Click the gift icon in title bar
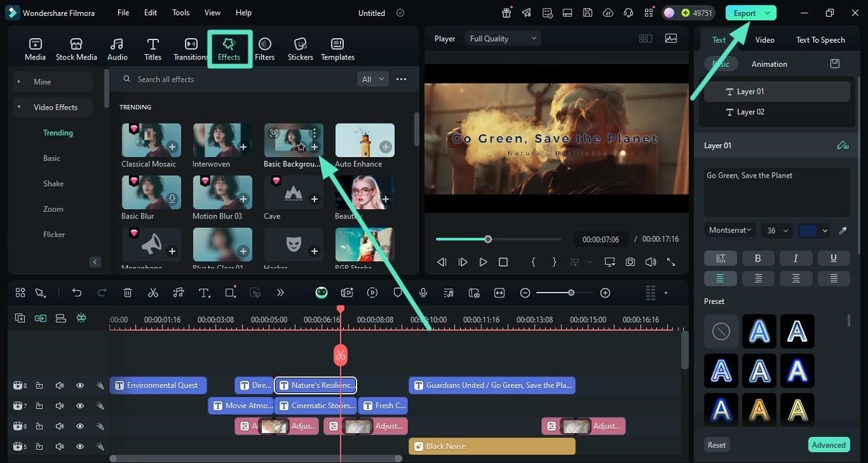 pyautogui.click(x=507, y=13)
